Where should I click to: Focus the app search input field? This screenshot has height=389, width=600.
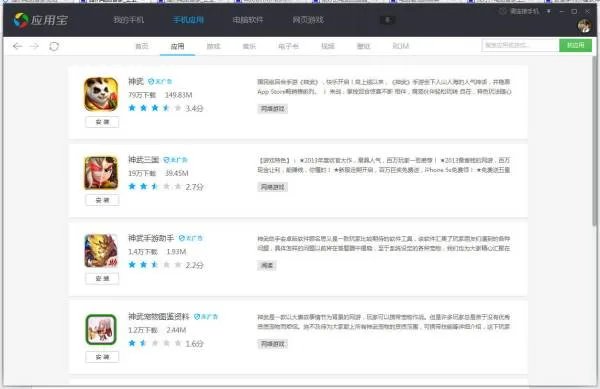coord(520,45)
